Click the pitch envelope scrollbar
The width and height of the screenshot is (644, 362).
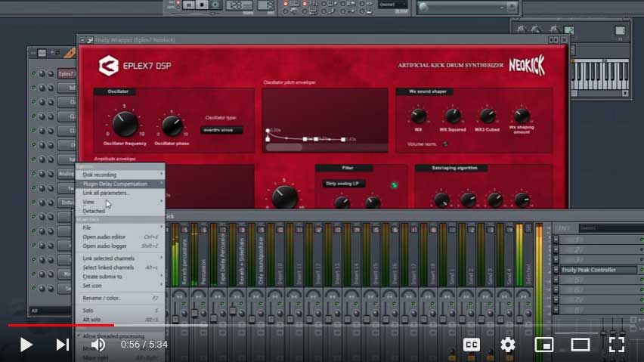tap(283, 147)
